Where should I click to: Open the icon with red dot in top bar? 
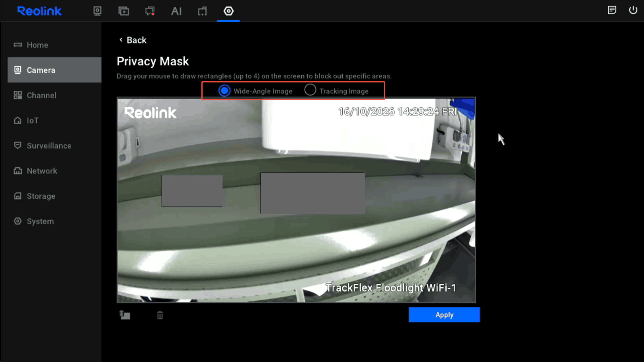(x=150, y=11)
